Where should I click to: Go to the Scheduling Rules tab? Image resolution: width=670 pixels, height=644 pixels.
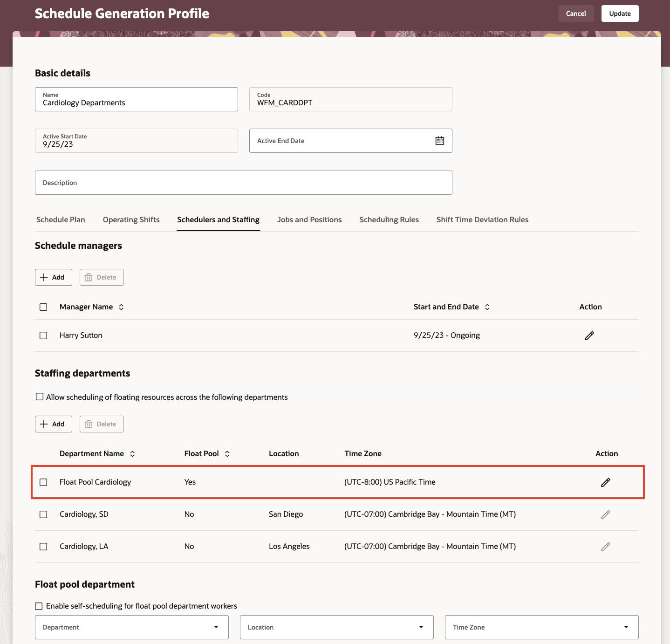coord(389,219)
